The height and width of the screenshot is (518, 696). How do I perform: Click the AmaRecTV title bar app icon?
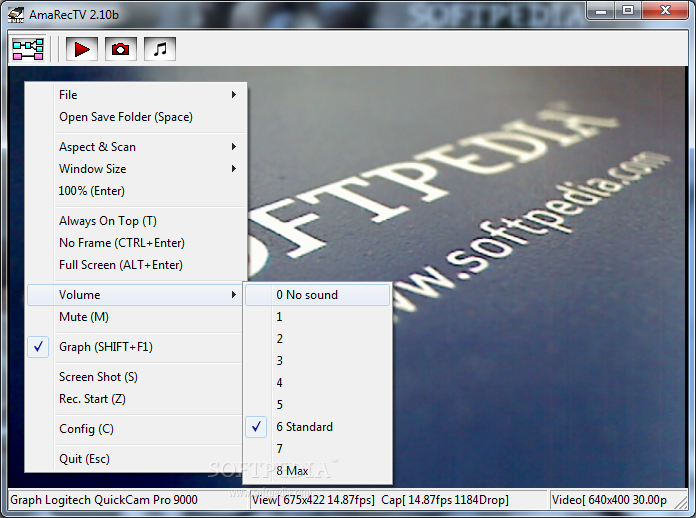(16, 15)
